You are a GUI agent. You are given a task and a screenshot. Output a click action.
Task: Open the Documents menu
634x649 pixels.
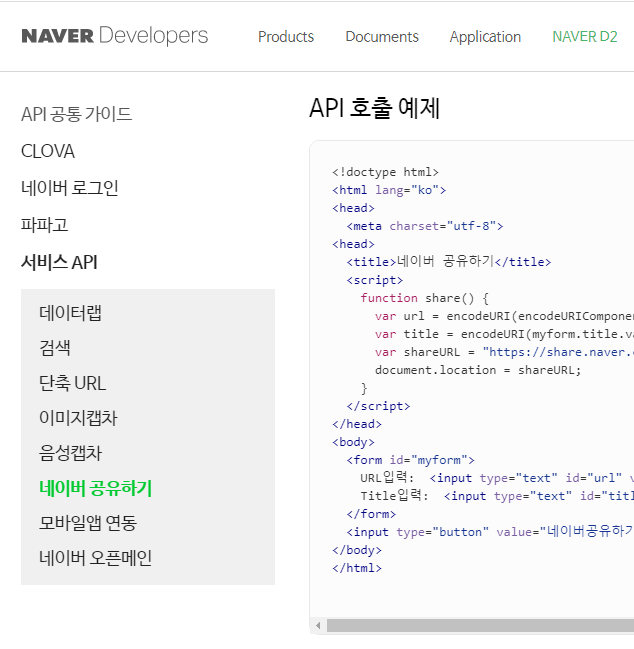(382, 37)
